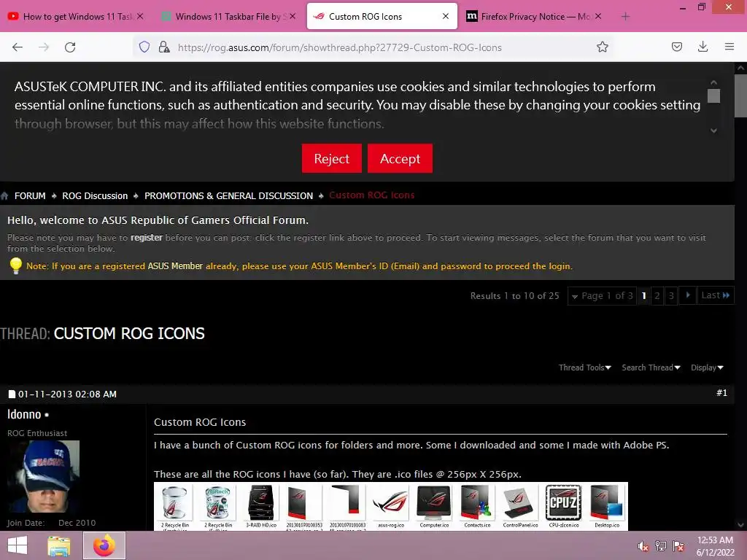
Task: Click the site security padlock icon
Action: pos(164,47)
